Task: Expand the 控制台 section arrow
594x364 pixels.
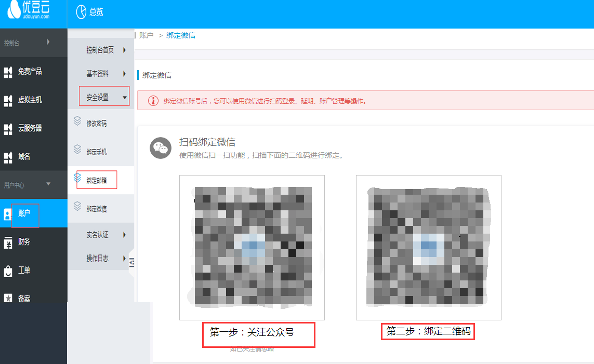Action: [48, 42]
